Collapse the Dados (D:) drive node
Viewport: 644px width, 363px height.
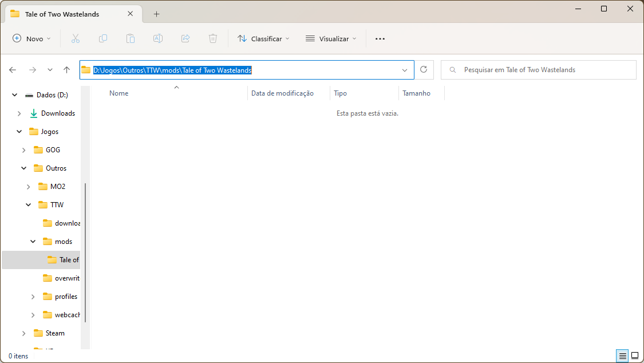click(15, 95)
